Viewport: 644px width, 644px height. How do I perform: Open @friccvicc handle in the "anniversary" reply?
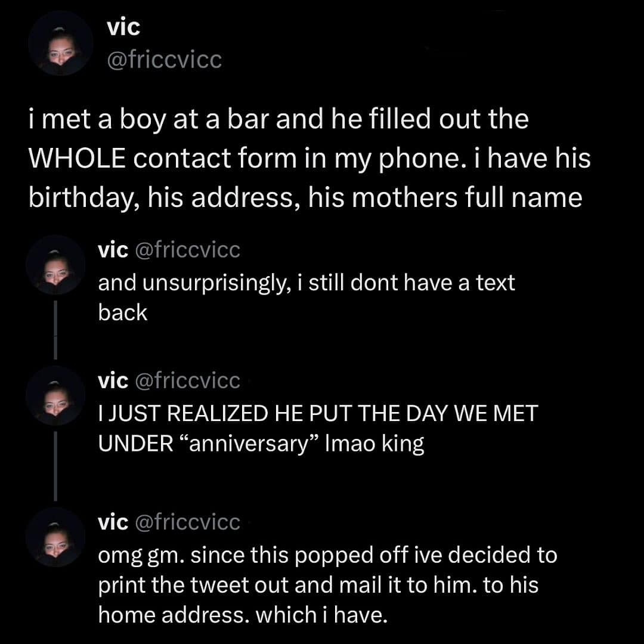pyautogui.click(x=188, y=380)
